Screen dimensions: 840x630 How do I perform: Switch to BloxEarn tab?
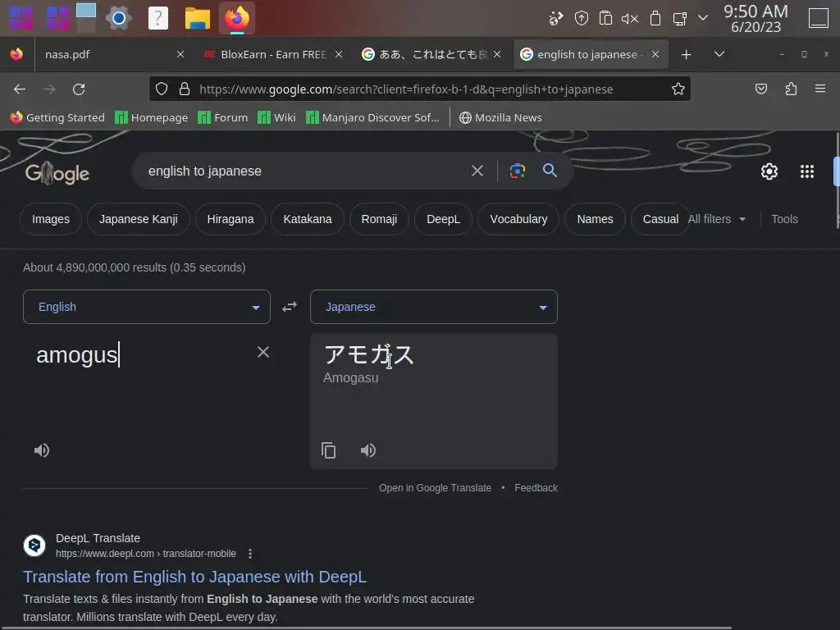[x=274, y=55]
